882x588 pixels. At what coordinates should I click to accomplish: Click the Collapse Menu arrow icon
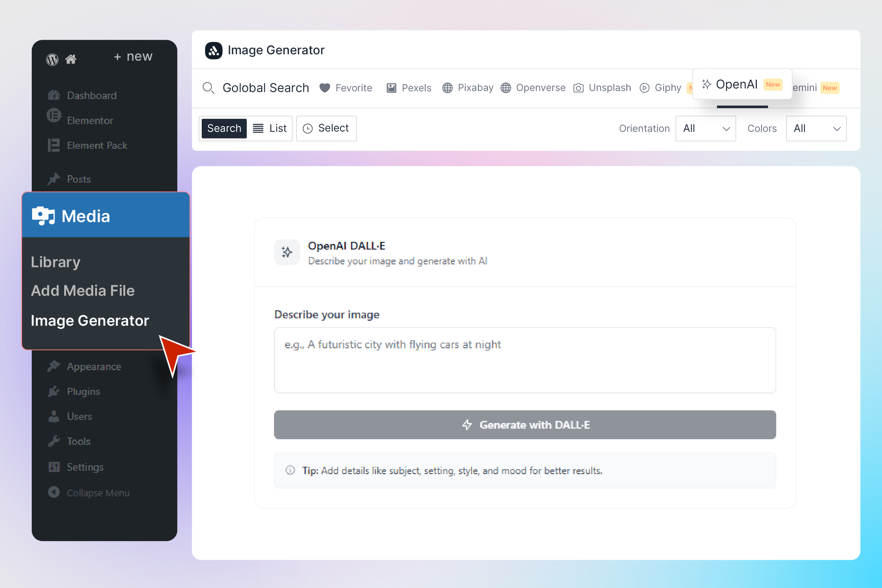coord(54,492)
